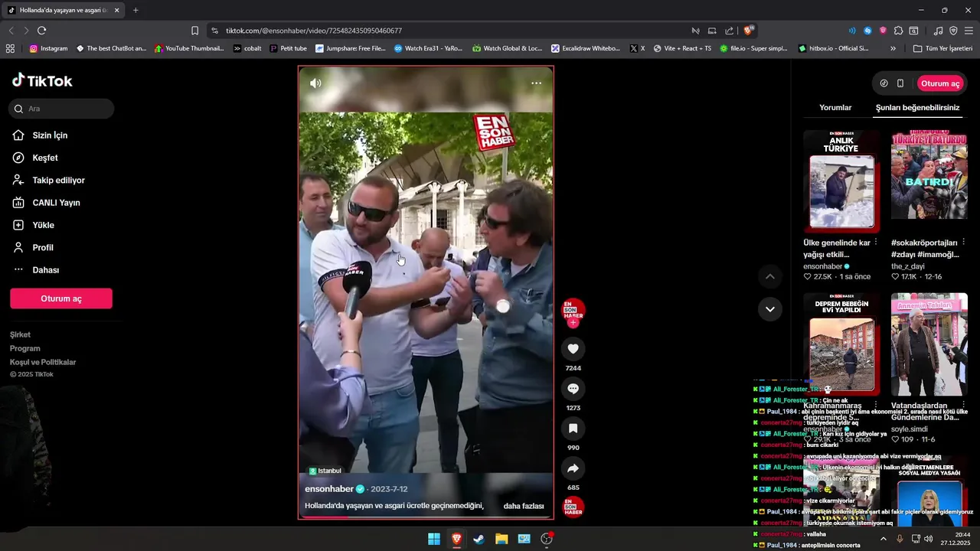This screenshot has width=980, height=551.
Task: Open the the_z_dayi account link
Action: pyautogui.click(x=910, y=266)
